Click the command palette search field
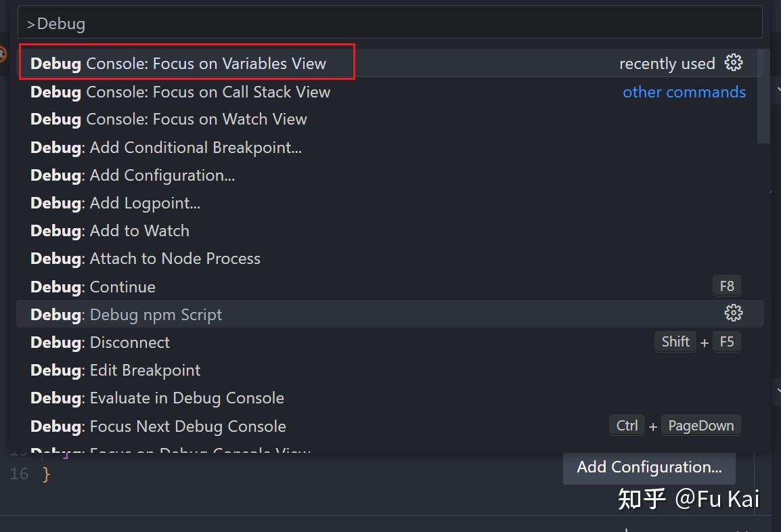 click(389, 22)
